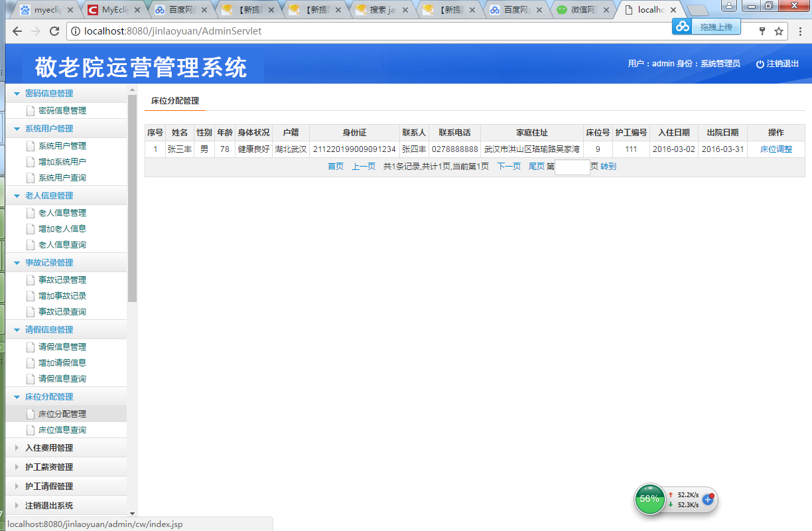This screenshot has height=531, width=812.
Task: Click the key icon in the address bar
Action: tap(762, 31)
